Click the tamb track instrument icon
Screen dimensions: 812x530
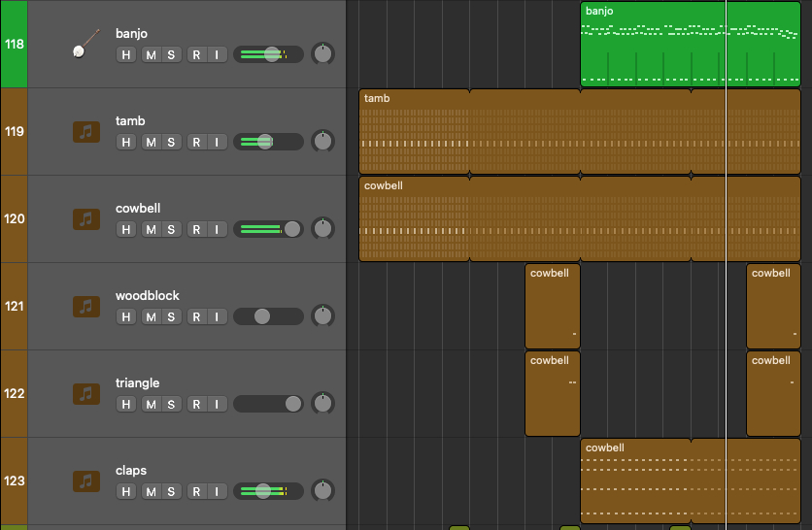click(x=86, y=131)
